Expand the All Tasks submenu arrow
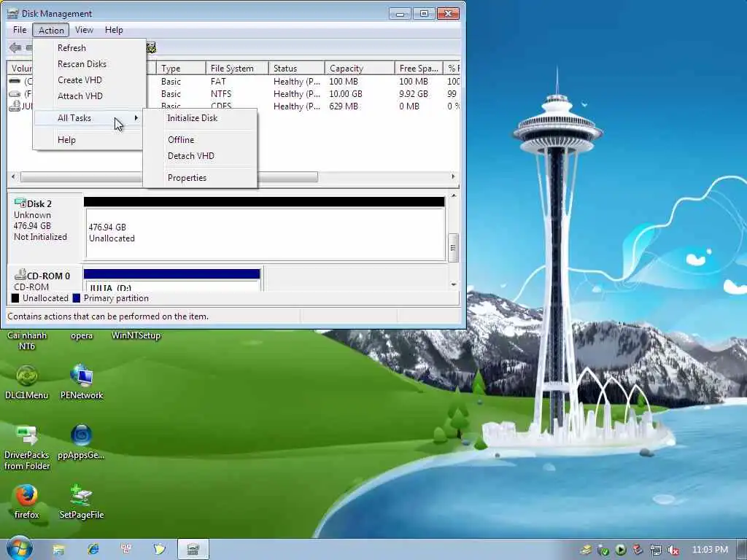 [136, 117]
